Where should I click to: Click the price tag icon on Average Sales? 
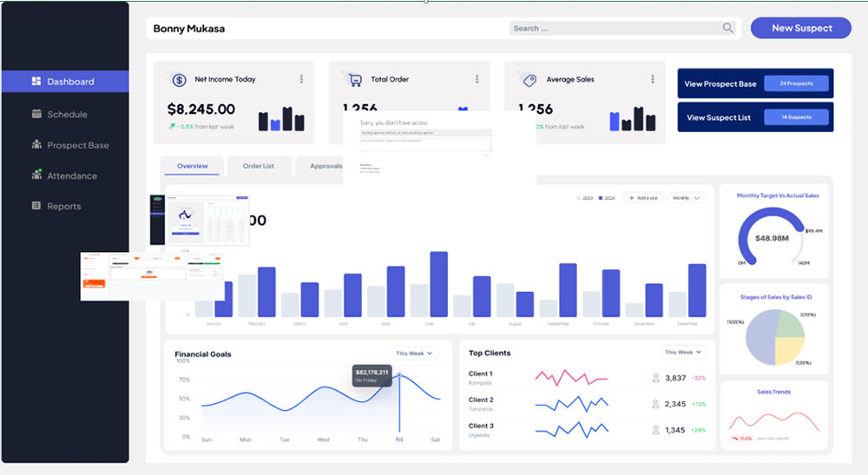(x=529, y=80)
